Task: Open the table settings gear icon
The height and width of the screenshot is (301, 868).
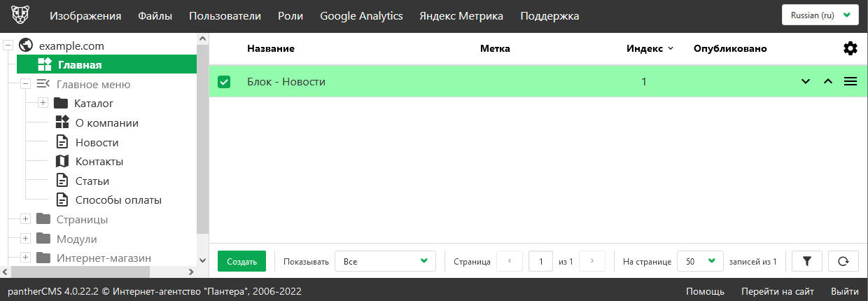Action: point(850,48)
